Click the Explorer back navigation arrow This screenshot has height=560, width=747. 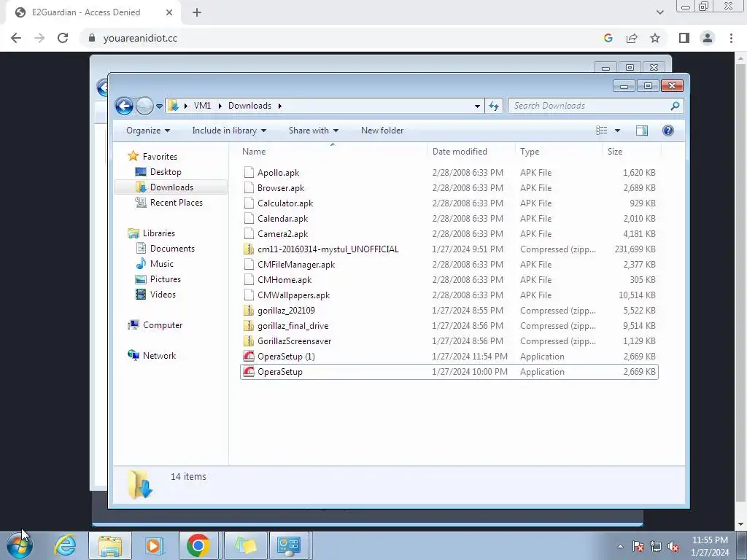click(124, 106)
